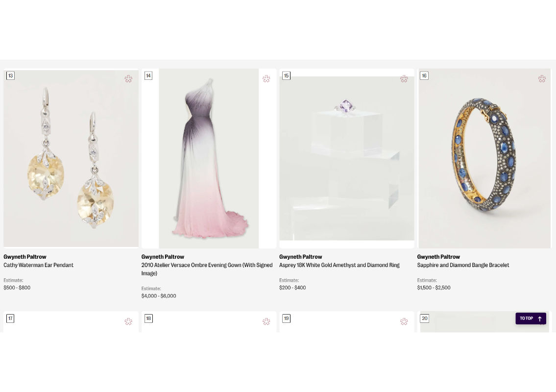Click Asprey 18K White Gold Amethyst Ring title

pos(339,265)
